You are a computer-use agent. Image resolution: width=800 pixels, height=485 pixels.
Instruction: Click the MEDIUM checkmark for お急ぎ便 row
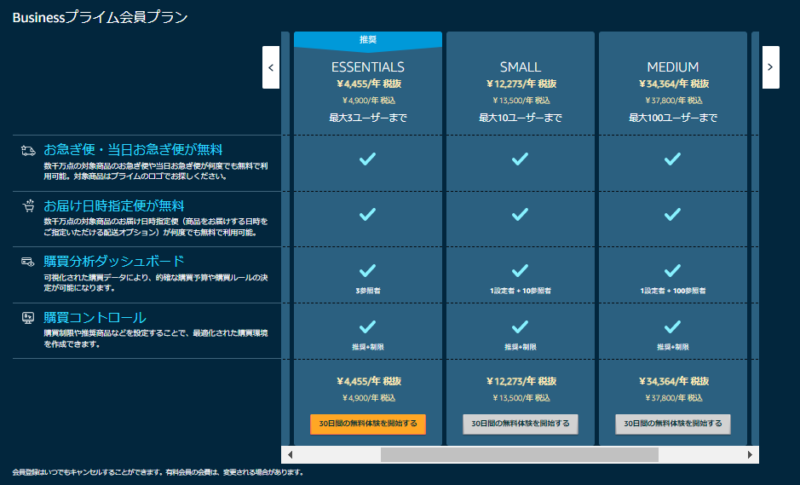(672, 159)
